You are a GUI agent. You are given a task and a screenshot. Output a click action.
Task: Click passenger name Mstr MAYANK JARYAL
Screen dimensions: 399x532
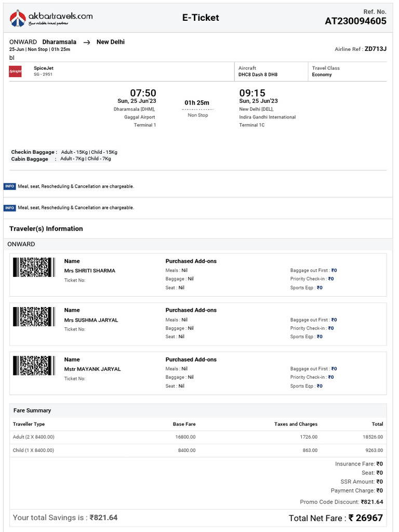point(92,369)
